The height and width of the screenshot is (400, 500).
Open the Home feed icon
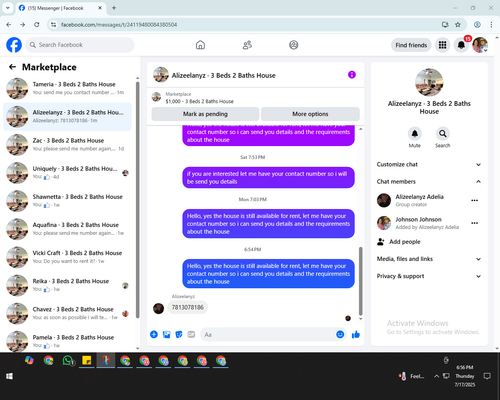tap(200, 45)
